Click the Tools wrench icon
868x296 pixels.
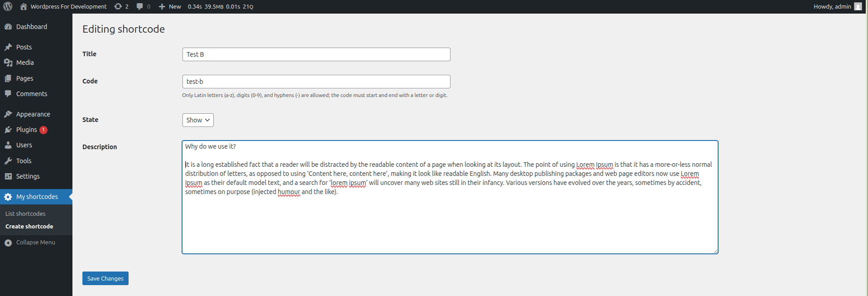[x=8, y=161]
